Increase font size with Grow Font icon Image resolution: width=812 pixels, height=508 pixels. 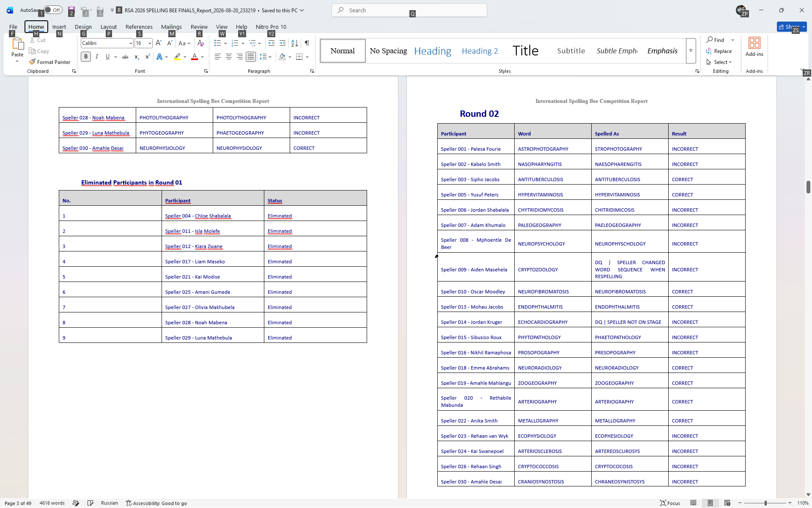point(159,43)
